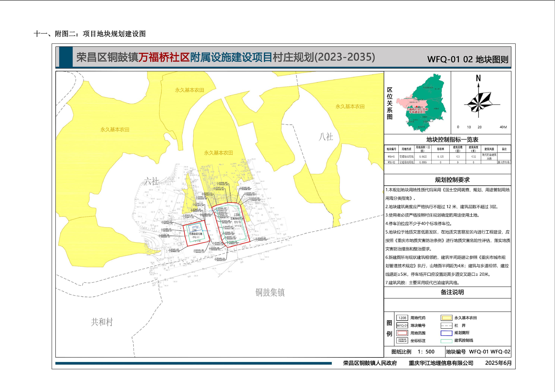The image size is (555, 392).
Task: Click the 地块控制指标一览表 table heading
Action: [x=452, y=140]
